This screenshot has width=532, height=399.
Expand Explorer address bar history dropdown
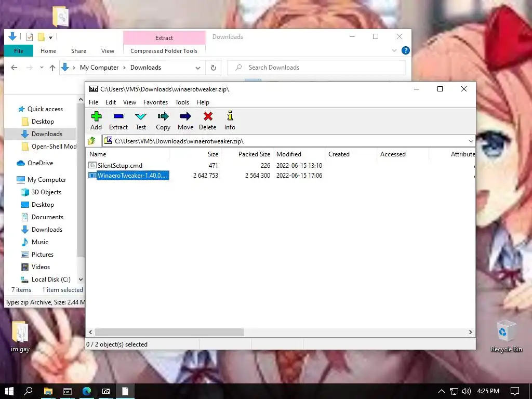tap(198, 68)
